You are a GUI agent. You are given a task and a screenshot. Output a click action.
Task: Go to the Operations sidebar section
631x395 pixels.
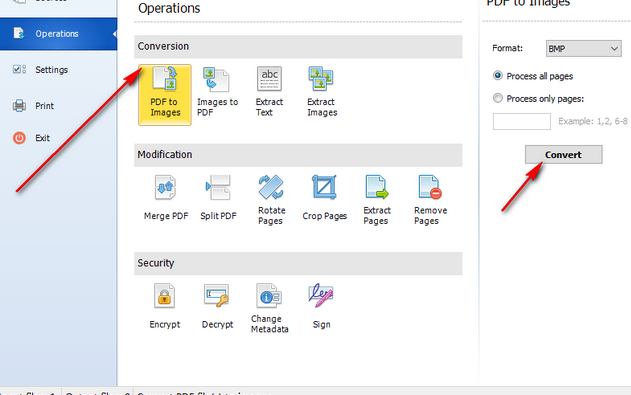(x=58, y=34)
